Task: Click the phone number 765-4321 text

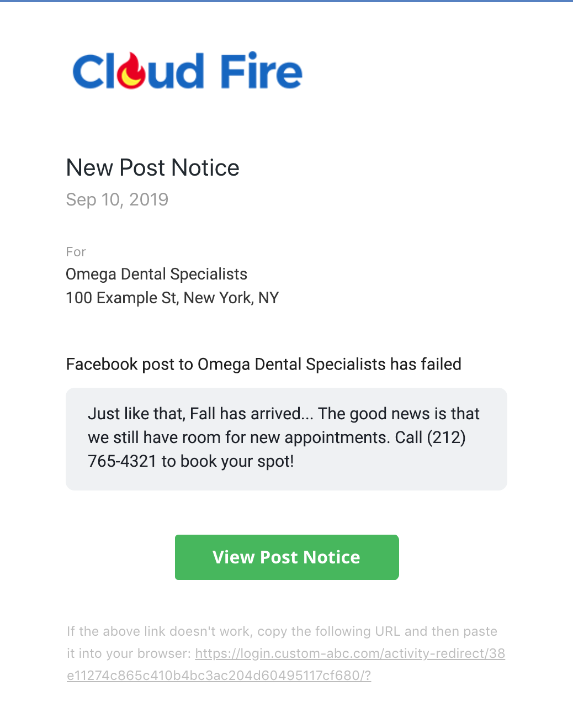Action: [x=123, y=461]
